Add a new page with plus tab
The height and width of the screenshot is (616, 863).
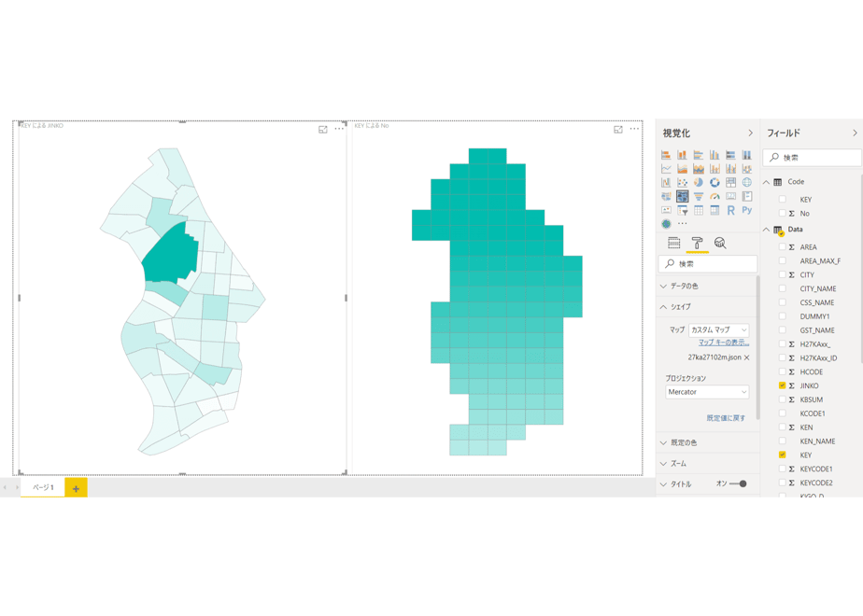(76, 488)
